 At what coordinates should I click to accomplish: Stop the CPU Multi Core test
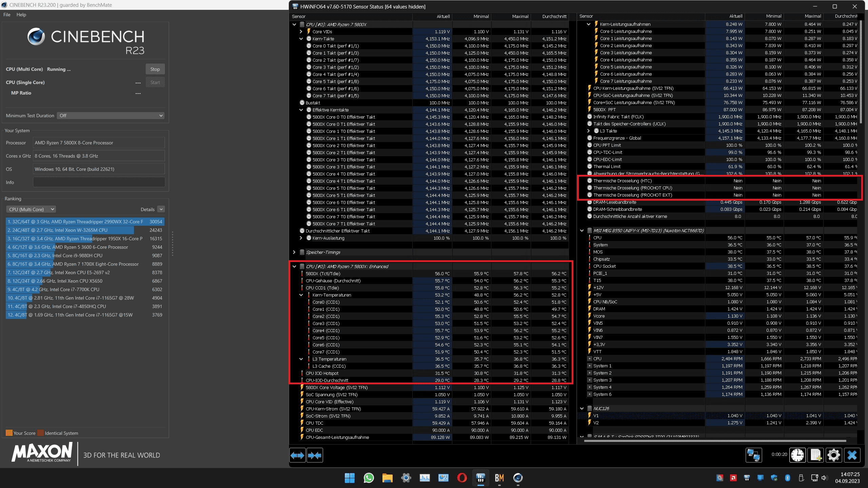pyautogui.click(x=155, y=69)
